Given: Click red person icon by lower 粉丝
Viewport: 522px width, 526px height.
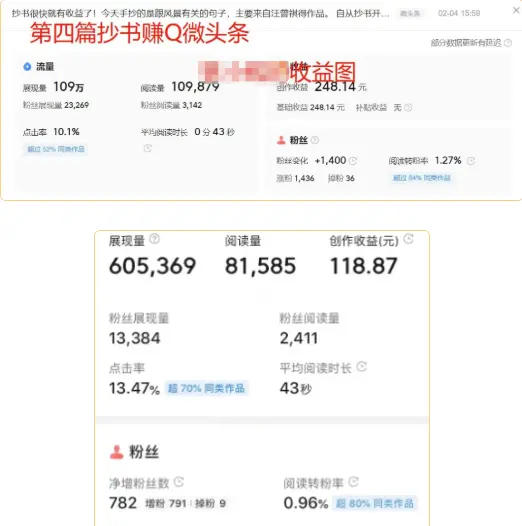Looking at the screenshot, I should click(x=117, y=452).
